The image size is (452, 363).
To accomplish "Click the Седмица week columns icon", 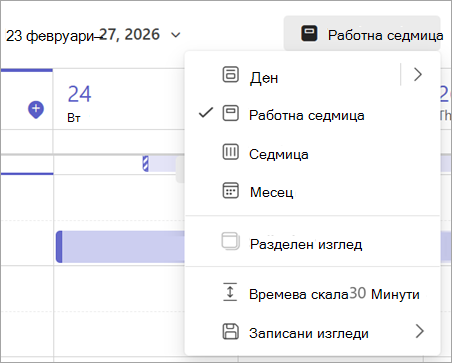I will tap(230, 152).
